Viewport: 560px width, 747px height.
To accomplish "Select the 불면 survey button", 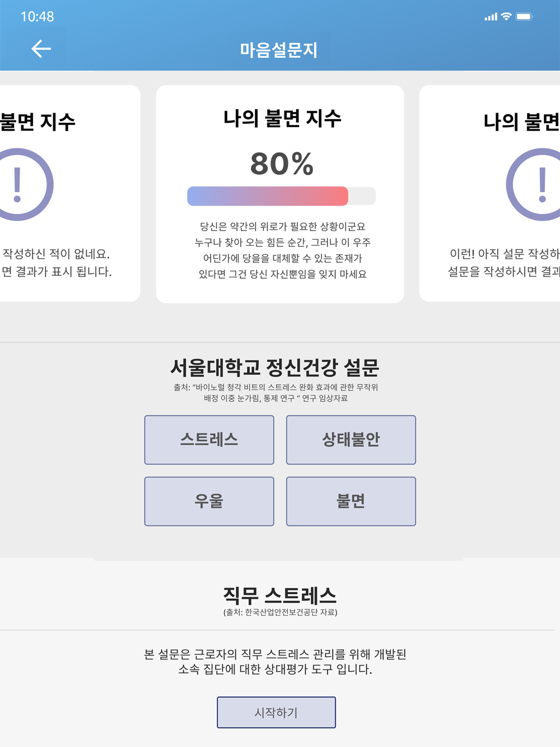I will pos(351,501).
